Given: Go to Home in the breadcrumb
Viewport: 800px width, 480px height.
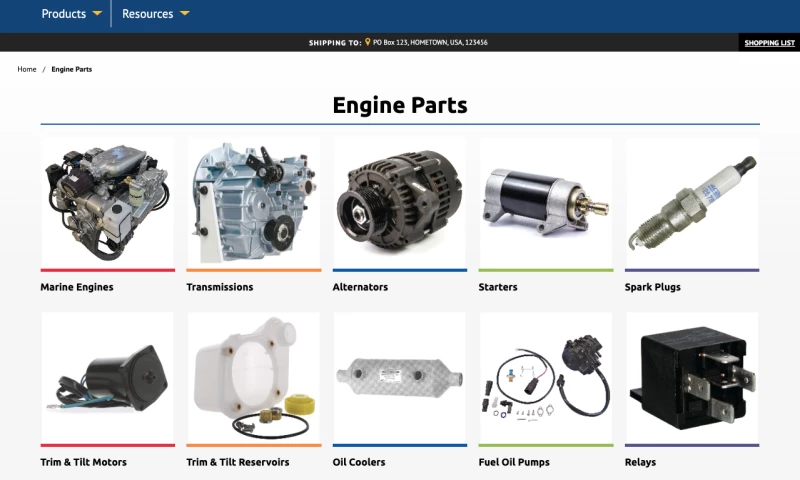Looking at the screenshot, I should tap(27, 69).
